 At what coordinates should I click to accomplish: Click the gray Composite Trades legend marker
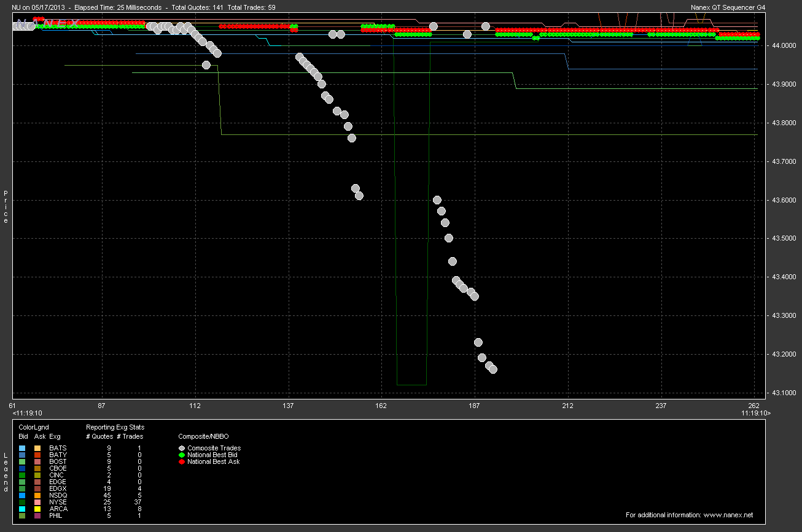182,449
